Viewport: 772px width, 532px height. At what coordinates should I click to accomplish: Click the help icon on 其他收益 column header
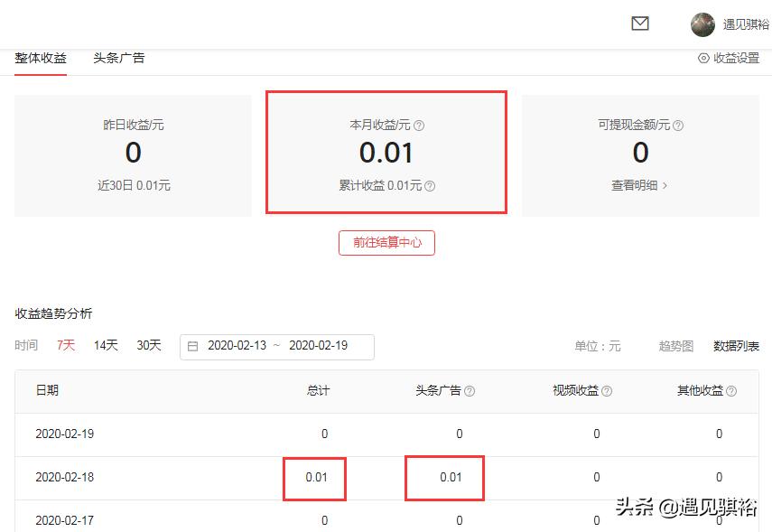point(731,391)
